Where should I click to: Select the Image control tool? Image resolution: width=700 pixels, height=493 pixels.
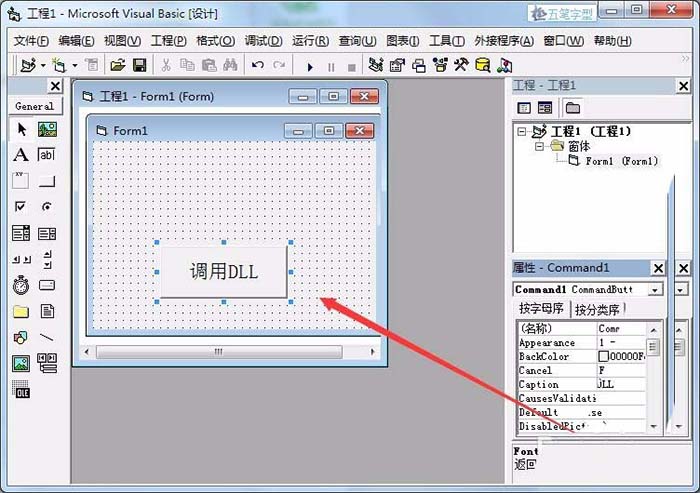tap(21, 363)
